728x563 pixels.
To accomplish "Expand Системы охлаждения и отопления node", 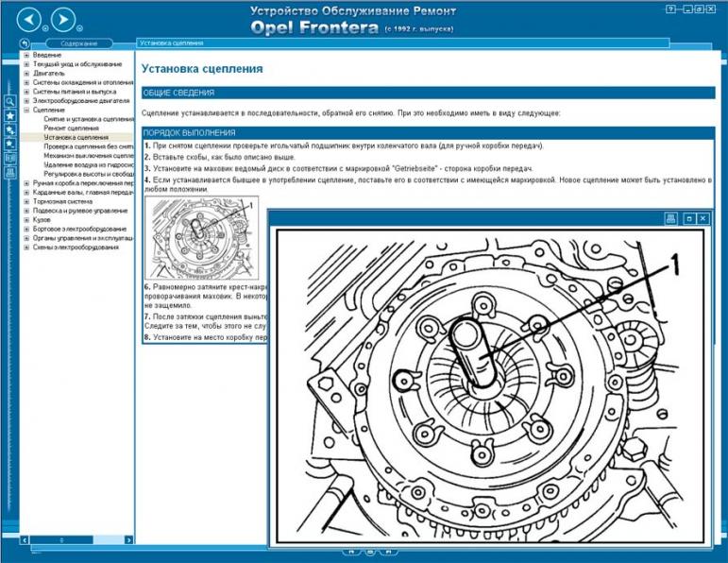I will pyautogui.click(x=27, y=82).
